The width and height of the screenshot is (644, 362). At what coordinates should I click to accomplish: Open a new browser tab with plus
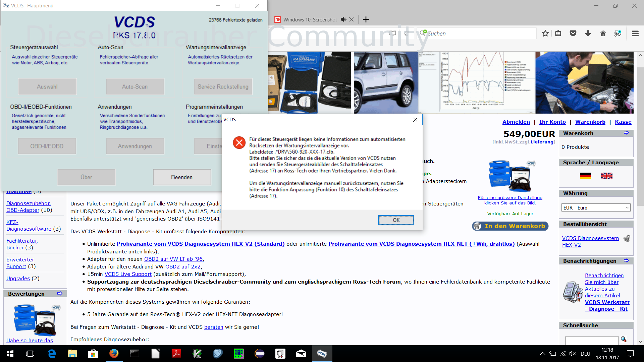tap(366, 19)
